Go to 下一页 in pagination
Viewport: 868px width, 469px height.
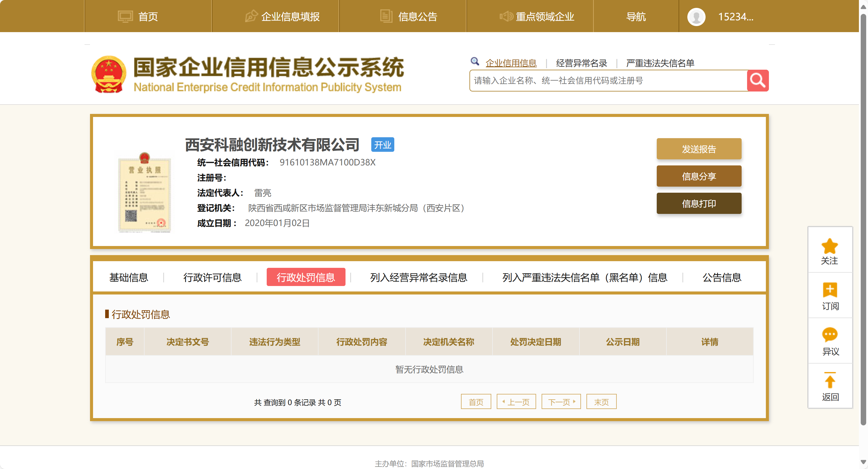click(x=561, y=402)
